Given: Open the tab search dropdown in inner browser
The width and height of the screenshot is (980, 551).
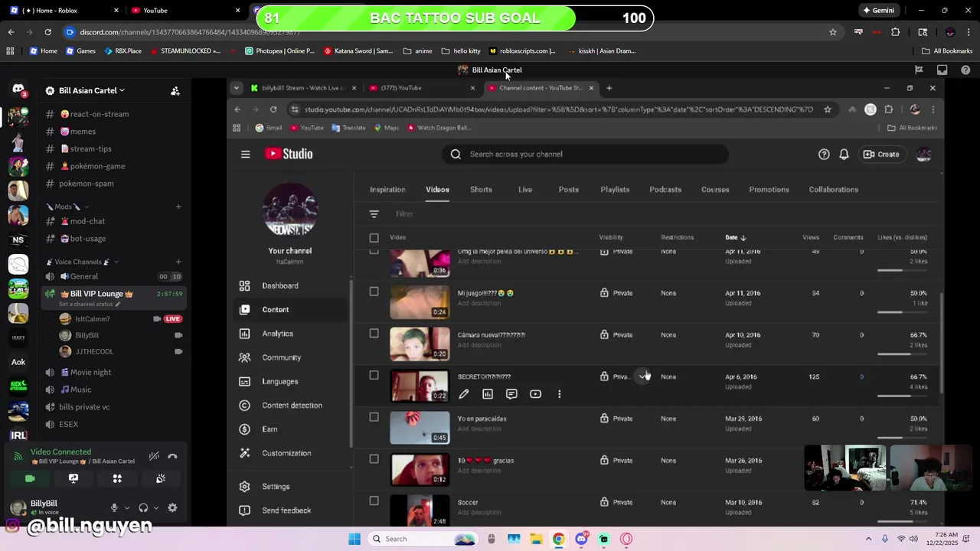Looking at the screenshot, I should [x=237, y=88].
